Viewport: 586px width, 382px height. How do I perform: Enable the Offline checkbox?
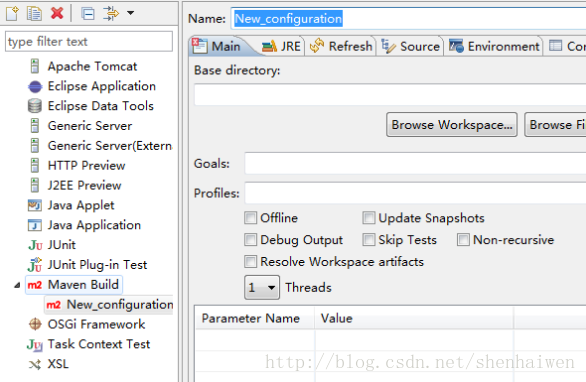pos(250,218)
